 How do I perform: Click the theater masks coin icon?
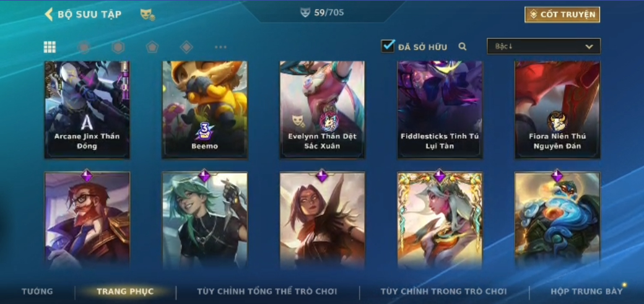click(147, 15)
